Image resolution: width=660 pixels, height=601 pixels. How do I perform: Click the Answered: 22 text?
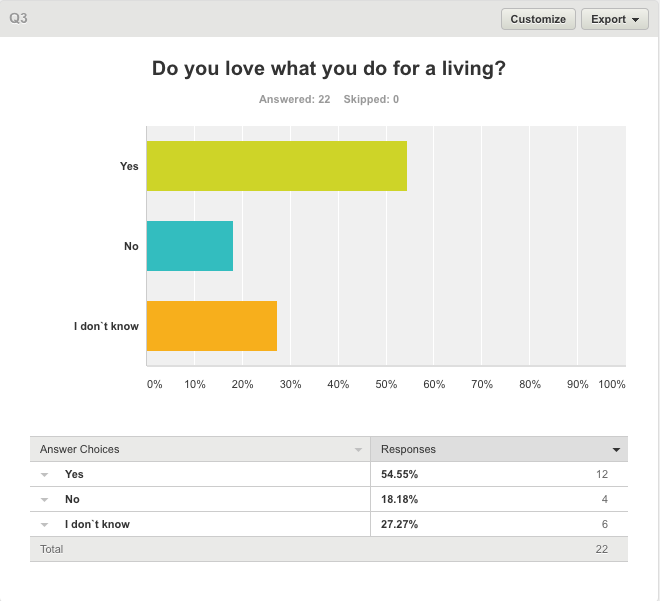[294, 99]
